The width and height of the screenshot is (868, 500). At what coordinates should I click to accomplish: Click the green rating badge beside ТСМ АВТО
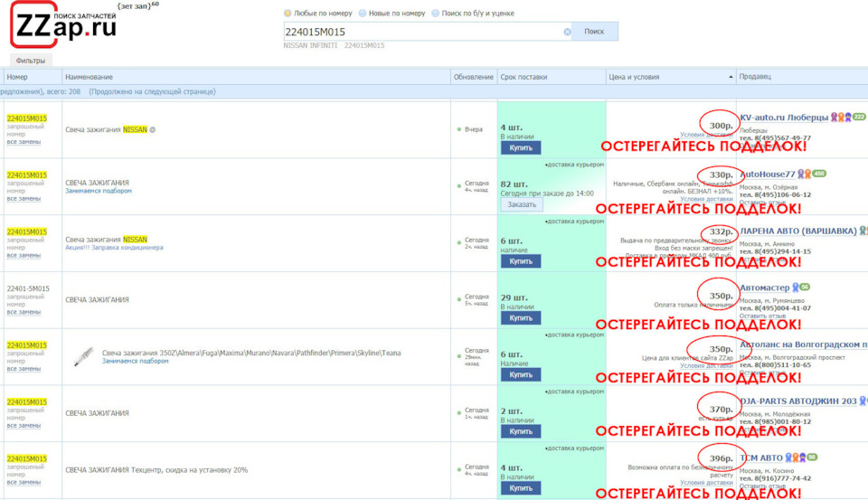812,458
